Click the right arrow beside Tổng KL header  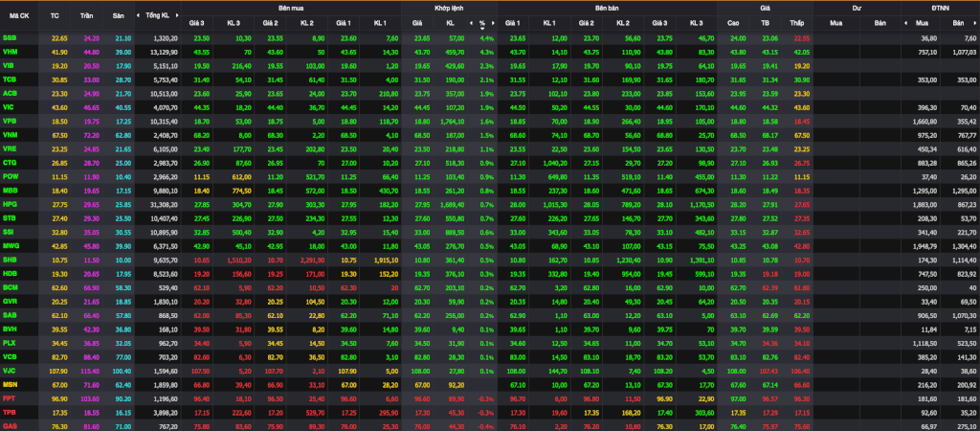(x=176, y=14)
